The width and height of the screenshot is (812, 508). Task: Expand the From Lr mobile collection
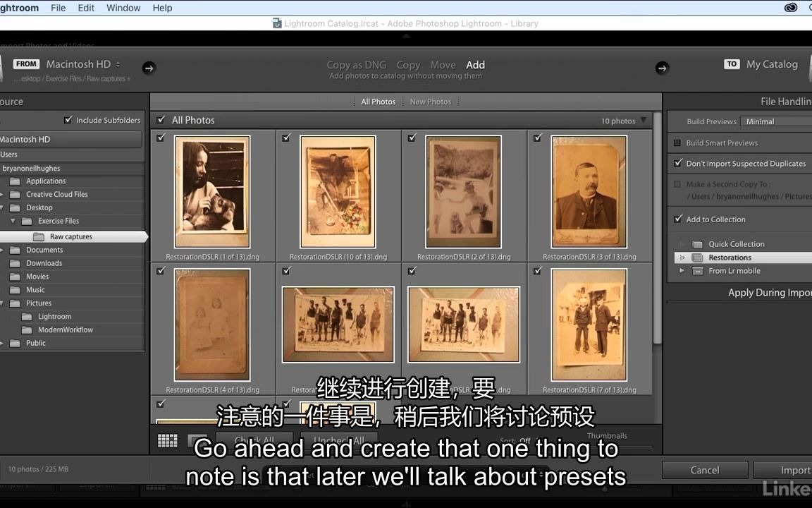(682, 270)
